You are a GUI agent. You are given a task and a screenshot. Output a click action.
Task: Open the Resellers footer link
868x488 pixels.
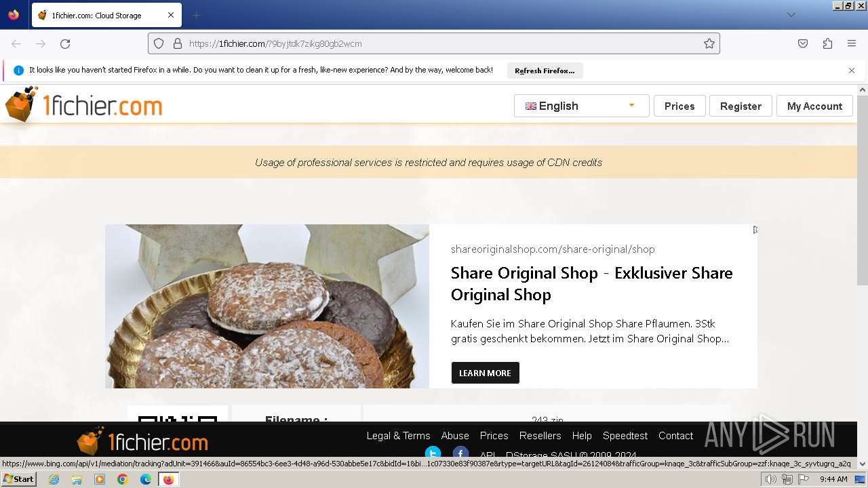540,436
